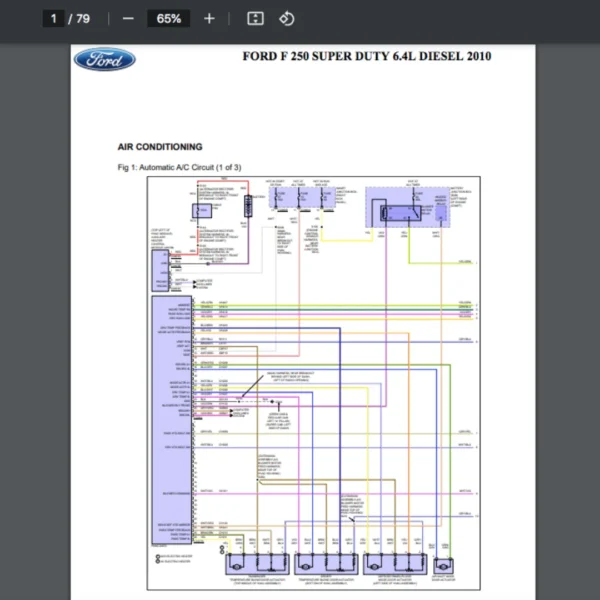This screenshot has height=600, width=600.
Task: Zoom in using the plus button
Action: tap(209, 18)
